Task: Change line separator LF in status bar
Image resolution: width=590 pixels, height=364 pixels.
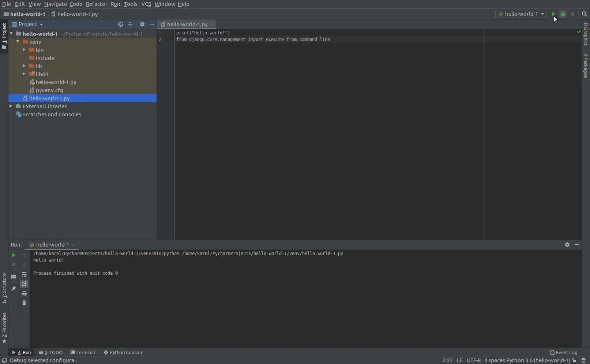Action: tap(460, 360)
